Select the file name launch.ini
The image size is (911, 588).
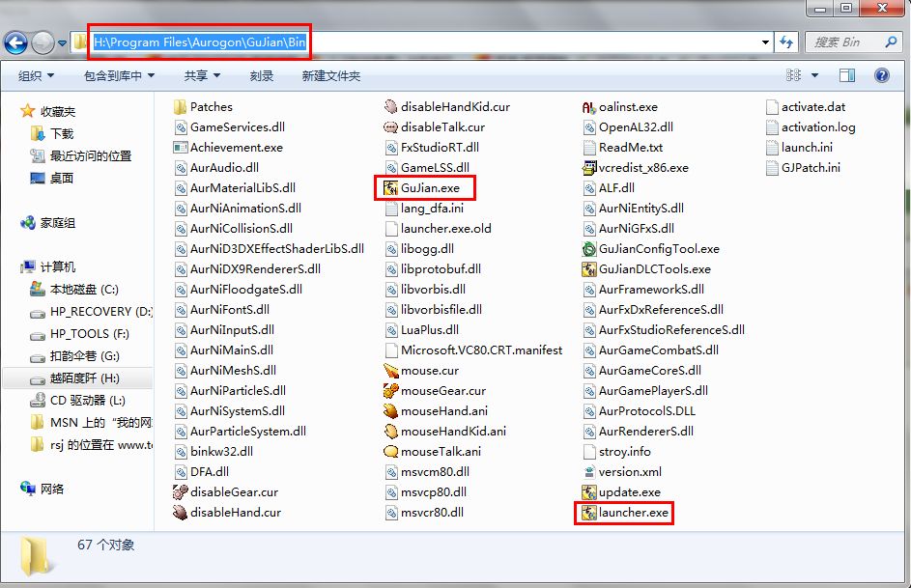coord(807,148)
